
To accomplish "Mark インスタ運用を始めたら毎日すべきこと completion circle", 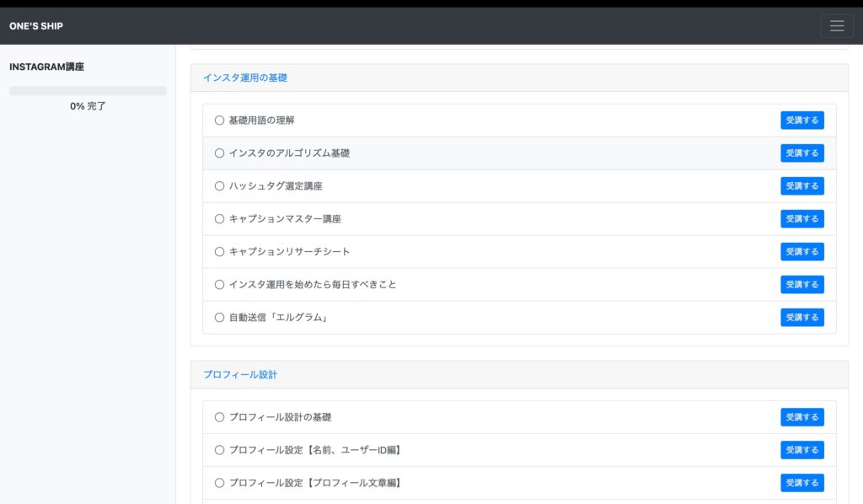I will pyautogui.click(x=220, y=285).
